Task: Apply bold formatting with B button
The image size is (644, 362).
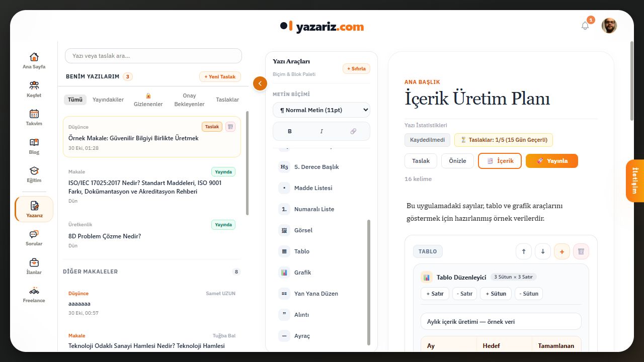Action: pyautogui.click(x=290, y=131)
